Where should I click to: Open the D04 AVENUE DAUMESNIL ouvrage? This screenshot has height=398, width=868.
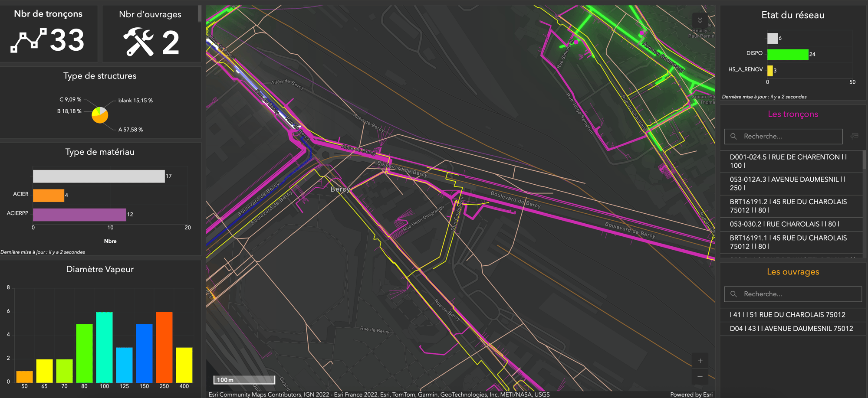(790, 329)
